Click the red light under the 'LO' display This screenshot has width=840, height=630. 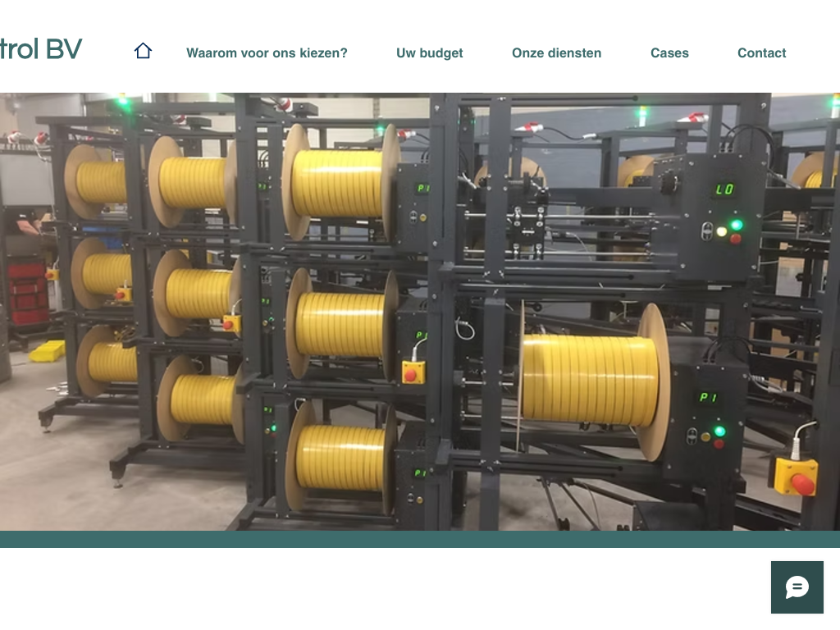(735, 239)
